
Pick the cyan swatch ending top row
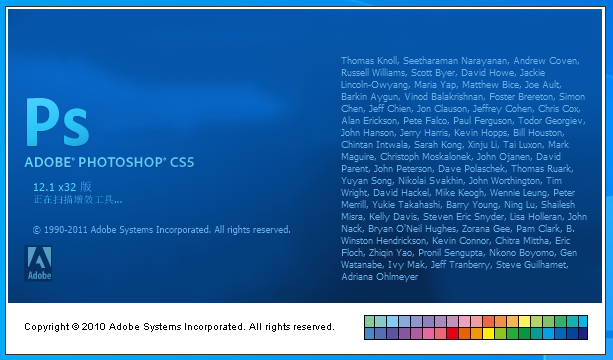(583, 322)
